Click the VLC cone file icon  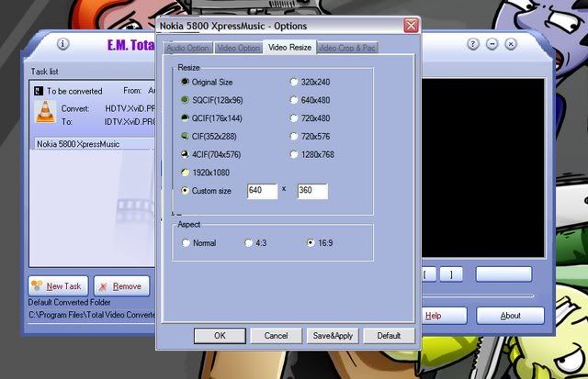point(43,113)
